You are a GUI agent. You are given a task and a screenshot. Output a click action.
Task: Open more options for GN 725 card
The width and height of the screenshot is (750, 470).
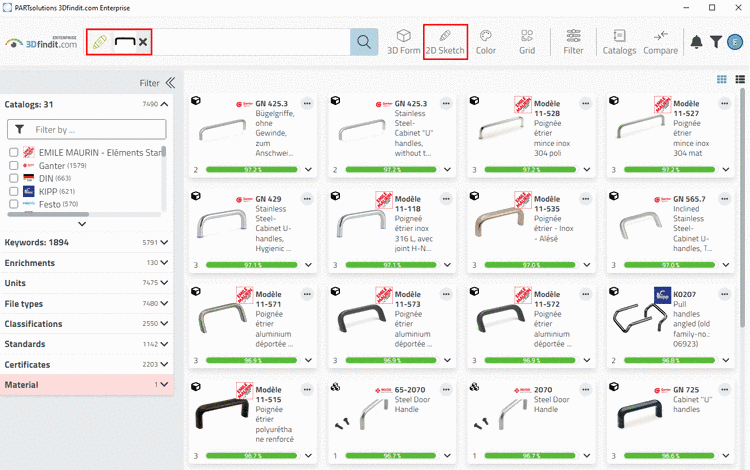725,390
